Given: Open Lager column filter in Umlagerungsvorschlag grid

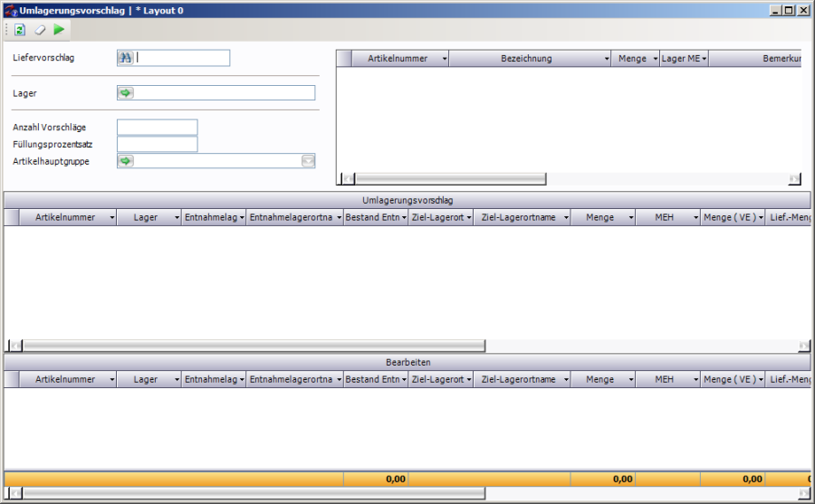Looking at the screenshot, I should pyautogui.click(x=176, y=218).
